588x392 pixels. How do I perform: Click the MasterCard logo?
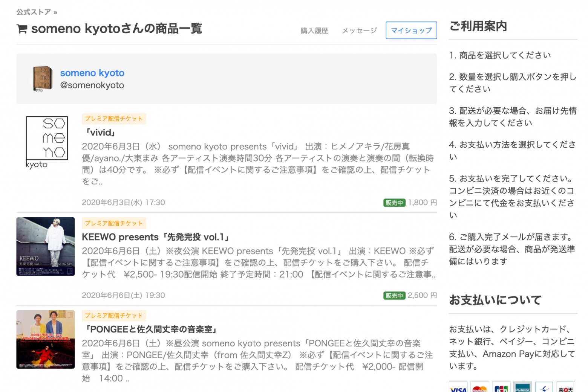point(480,387)
